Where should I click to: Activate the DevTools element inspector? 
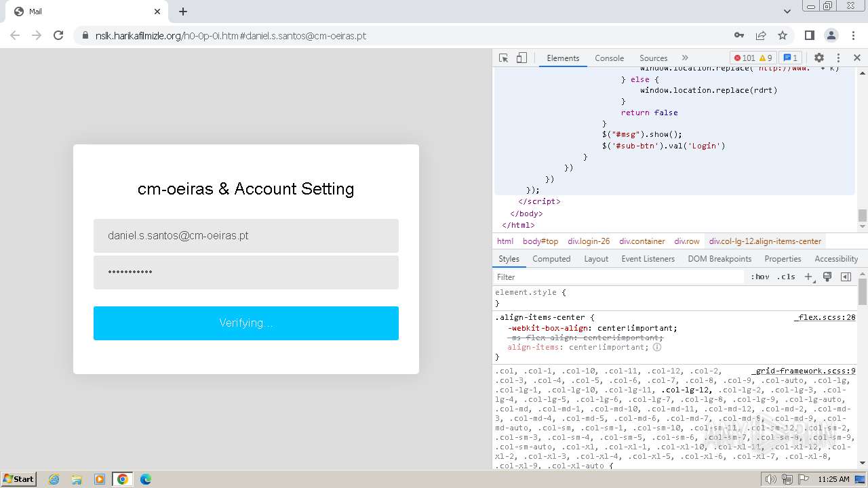pyautogui.click(x=503, y=58)
